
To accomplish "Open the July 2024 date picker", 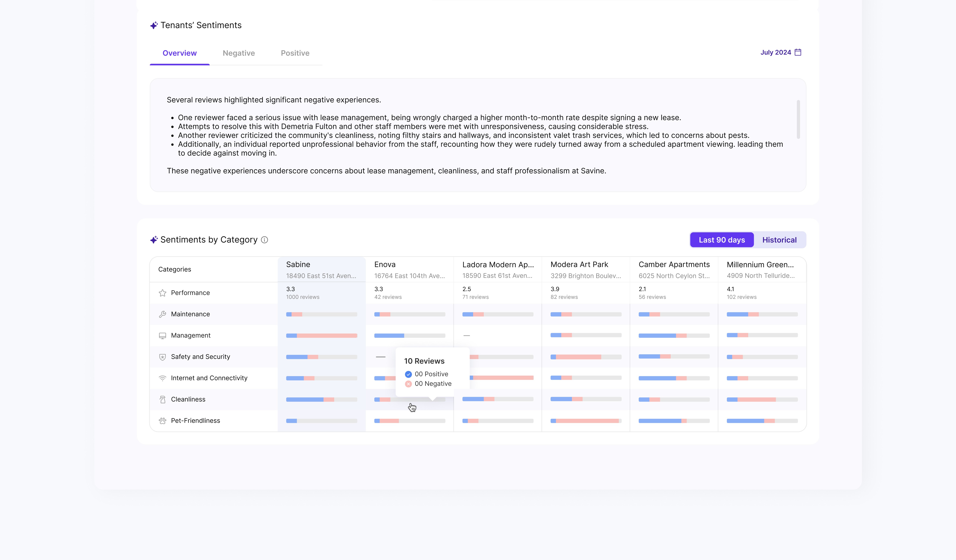I will click(x=775, y=52).
